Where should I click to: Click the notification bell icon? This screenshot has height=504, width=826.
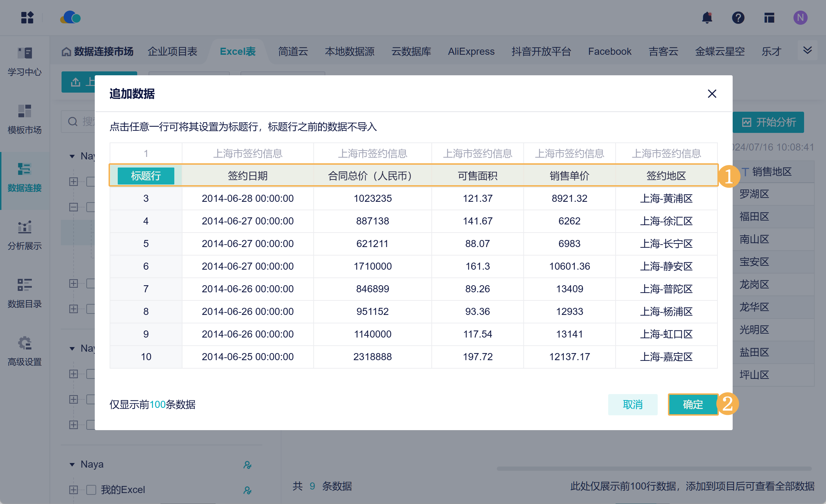[x=707, y=18]
